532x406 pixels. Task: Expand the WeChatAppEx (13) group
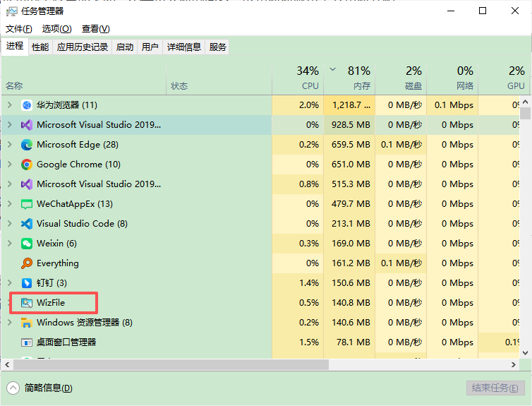(x=10, y=204)
